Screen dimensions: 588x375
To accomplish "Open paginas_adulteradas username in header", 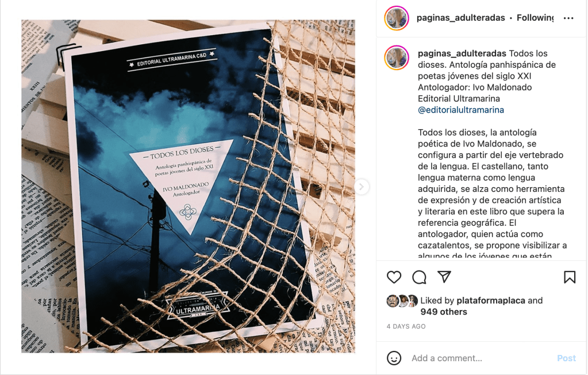I will [460, 18].
